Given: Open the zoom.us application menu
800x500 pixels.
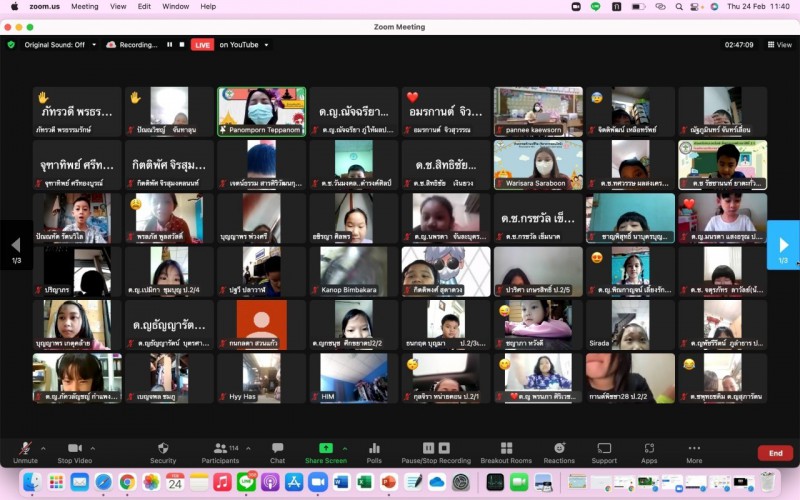Looking at the screenshot, I should coord(44,7).
